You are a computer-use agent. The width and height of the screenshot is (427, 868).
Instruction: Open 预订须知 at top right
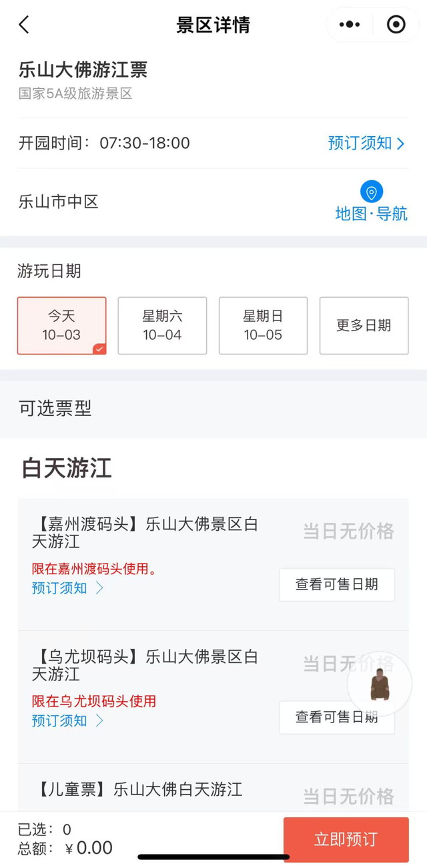coord(366,143)
